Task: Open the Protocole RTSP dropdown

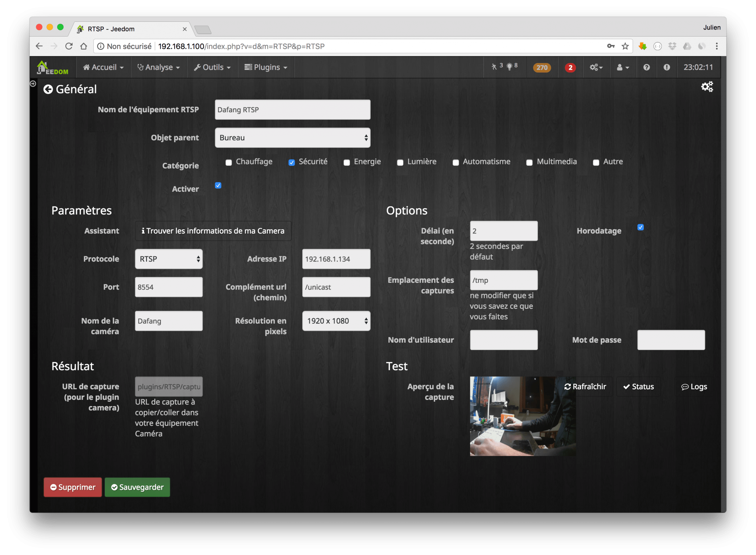Action: [169, 259]
